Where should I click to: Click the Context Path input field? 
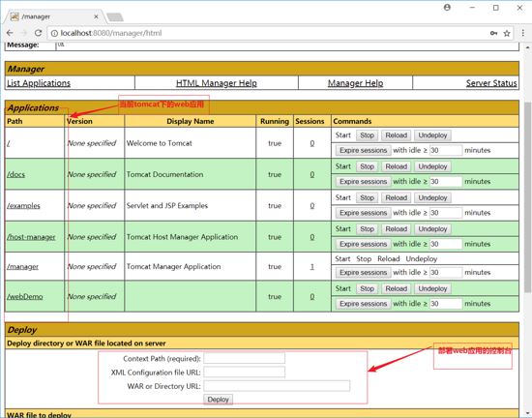pyautogui.click(x=245, y=358)
